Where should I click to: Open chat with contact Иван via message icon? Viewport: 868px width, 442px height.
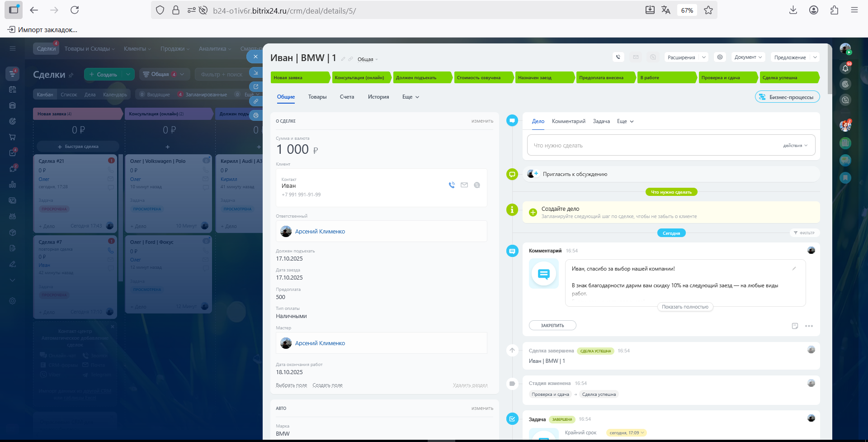point(477,185)
